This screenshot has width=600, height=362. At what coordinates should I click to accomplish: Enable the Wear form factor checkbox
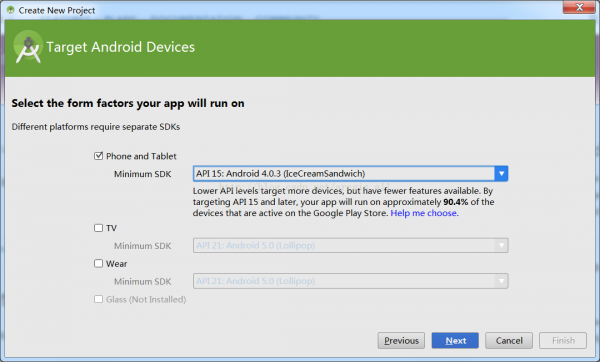click(x=98, y=263)
